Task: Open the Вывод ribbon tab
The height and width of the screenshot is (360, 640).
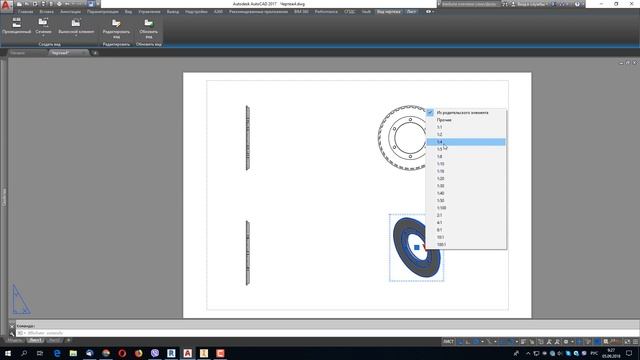Action: tap(173, 12)
